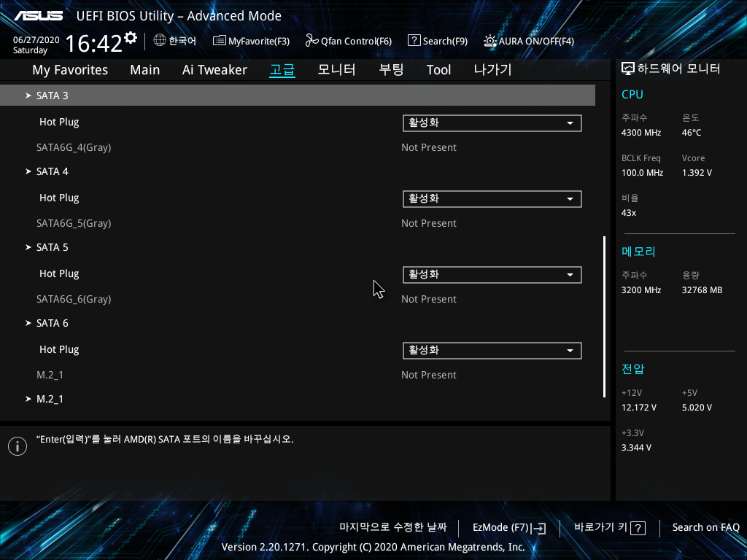The height and width of the screenshot is (560, 747).
Task: Click the 12.172 V value
Action: coord(639,408)
